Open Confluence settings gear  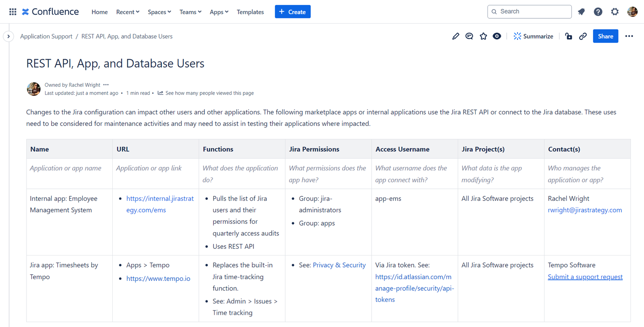coord(615,11)
